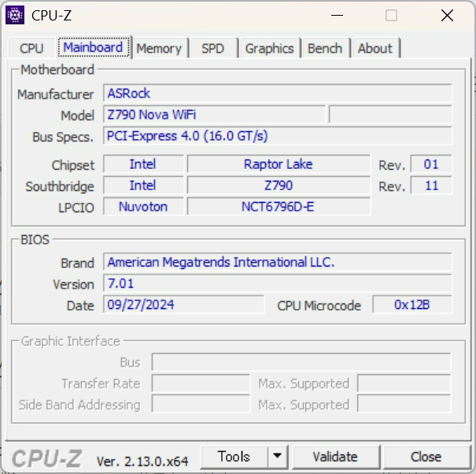The width and height of the screenshot is (476, 474).
Task: Select the Model value Z790 Nova WiFi
Action: click(214, 114)
